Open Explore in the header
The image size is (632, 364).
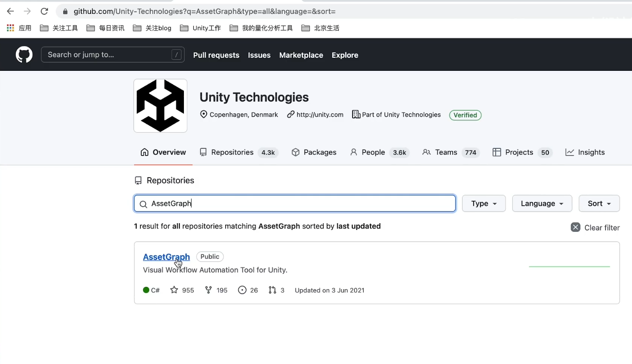click(x=345, y=55)
